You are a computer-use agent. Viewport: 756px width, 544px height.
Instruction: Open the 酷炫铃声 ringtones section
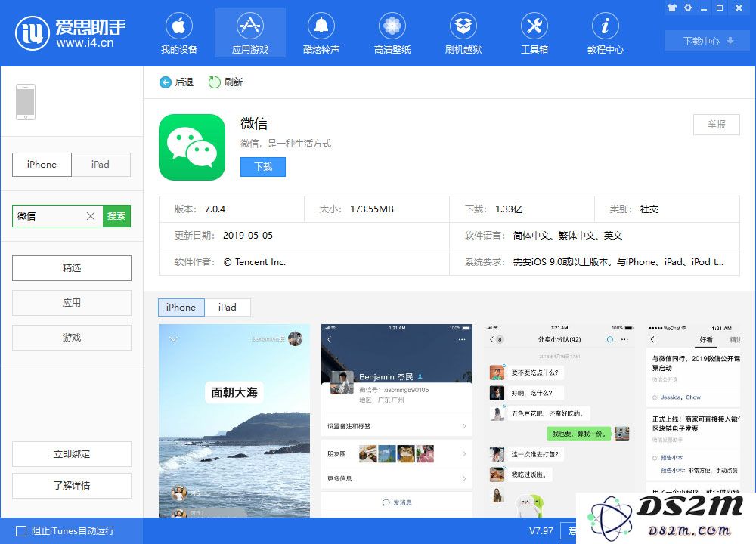321,32
